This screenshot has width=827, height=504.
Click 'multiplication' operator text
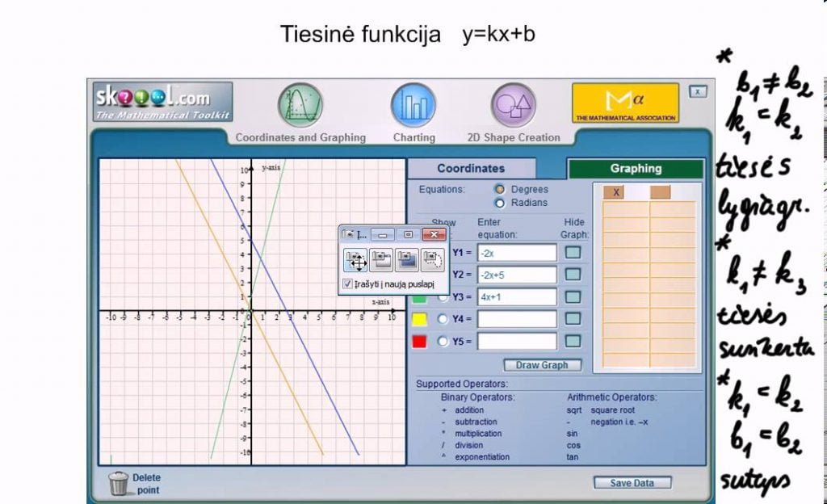(x=478, y=434)
